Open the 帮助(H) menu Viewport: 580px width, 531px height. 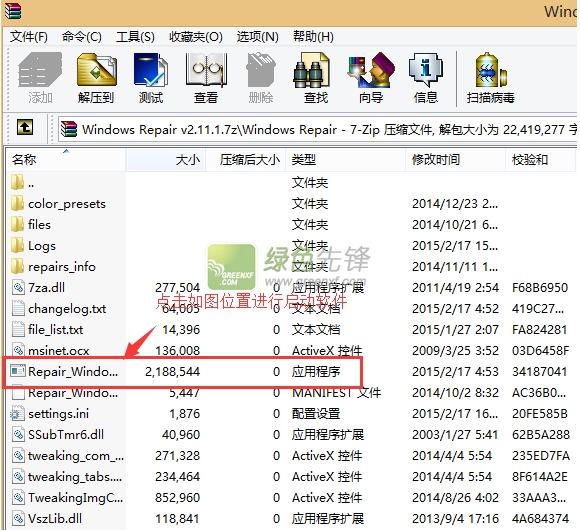coord(313,37)
